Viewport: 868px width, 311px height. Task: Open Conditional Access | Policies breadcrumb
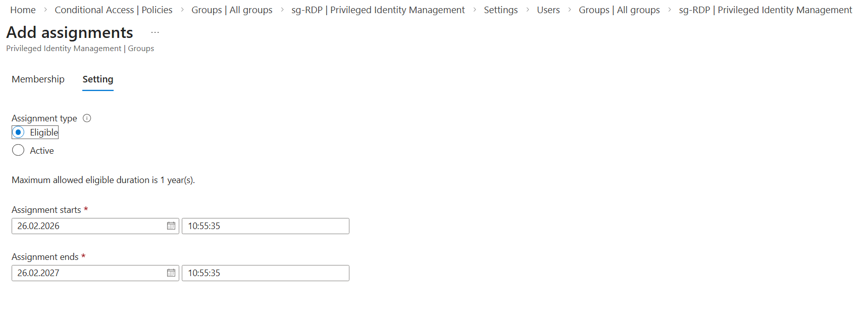click(x=113, y=10)
